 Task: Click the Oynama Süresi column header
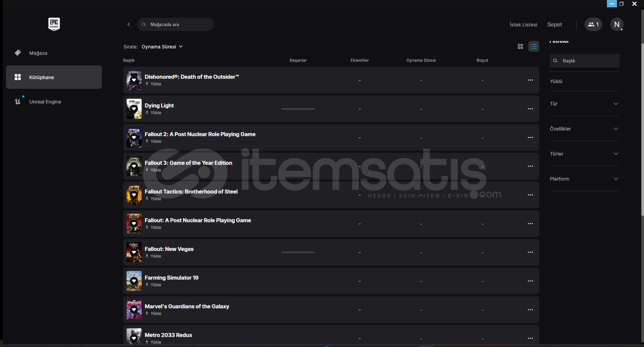[x=421, y=60]
